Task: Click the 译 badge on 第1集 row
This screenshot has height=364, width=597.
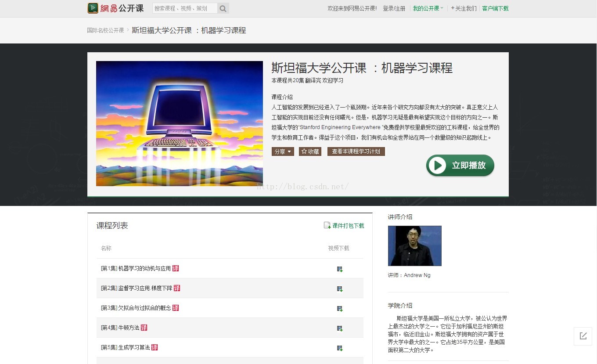Action: [176, 268]
